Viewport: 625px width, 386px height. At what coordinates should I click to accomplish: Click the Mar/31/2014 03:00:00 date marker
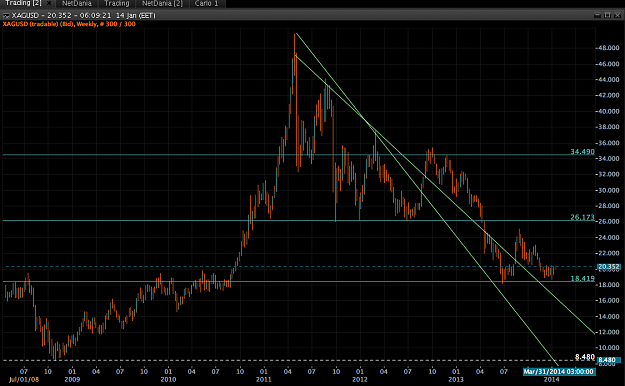559,372
